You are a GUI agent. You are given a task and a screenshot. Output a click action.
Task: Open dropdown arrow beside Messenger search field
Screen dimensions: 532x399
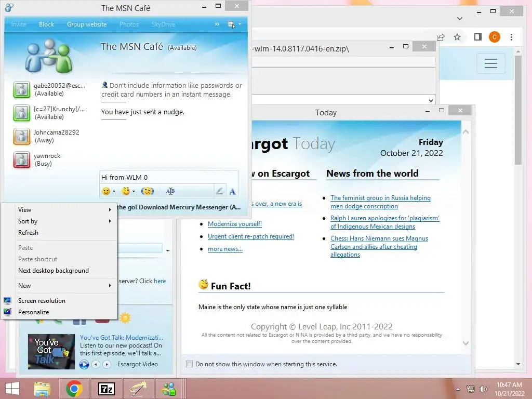pos(168,250)
